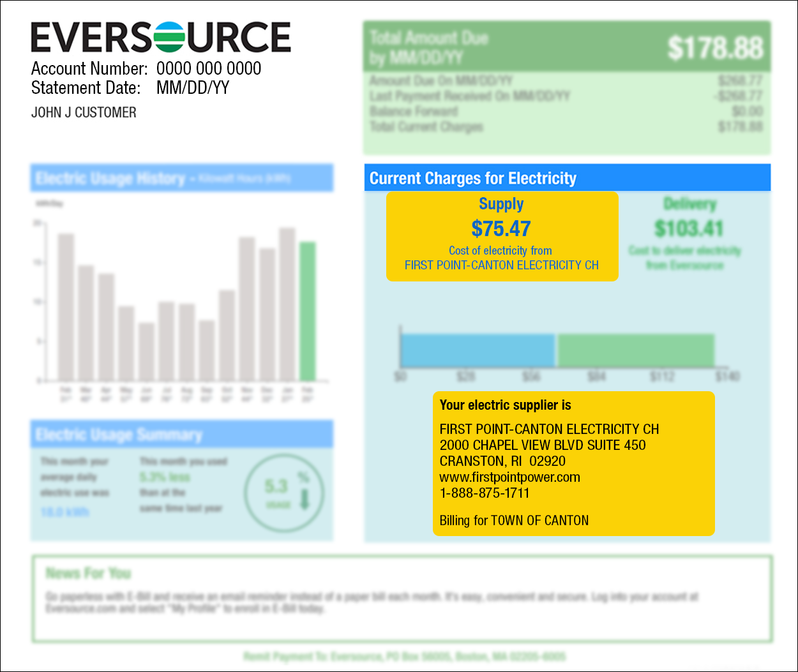
Task: Select the account number 0000 000 0000
Action: pyautogui.click(x=209, y=68)
